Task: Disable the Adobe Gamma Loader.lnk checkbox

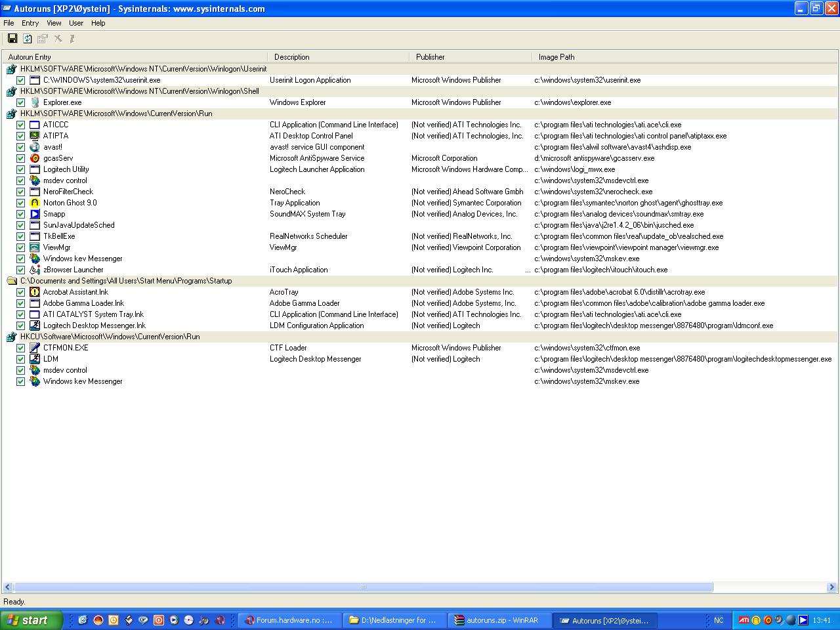Action: (x=20, y=303)
